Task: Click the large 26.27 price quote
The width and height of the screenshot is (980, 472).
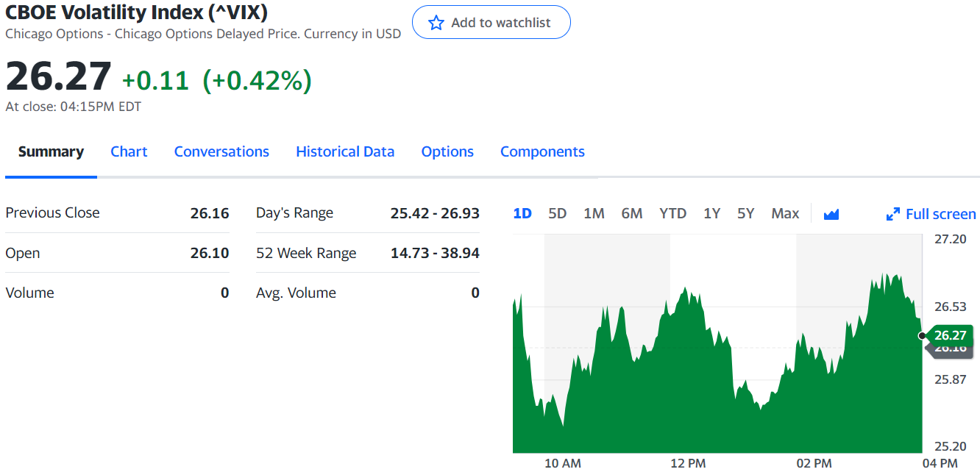Action: 59,76
